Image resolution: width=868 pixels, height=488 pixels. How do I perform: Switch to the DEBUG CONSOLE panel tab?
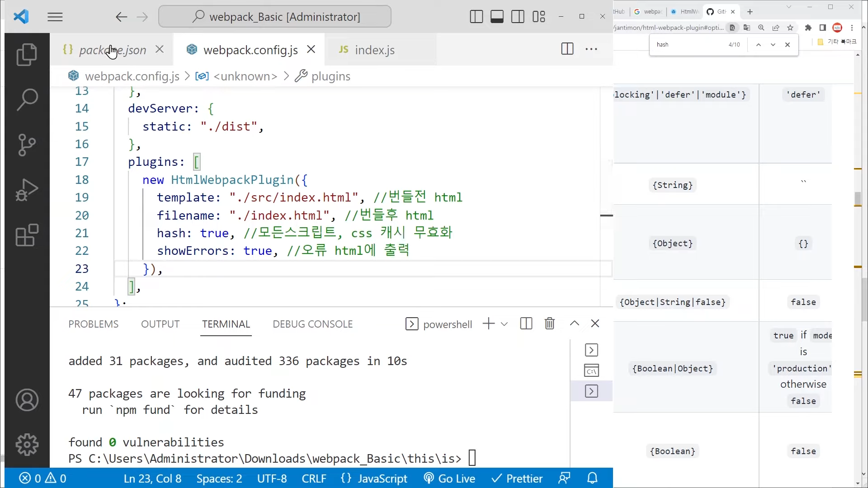coord(312,324)
